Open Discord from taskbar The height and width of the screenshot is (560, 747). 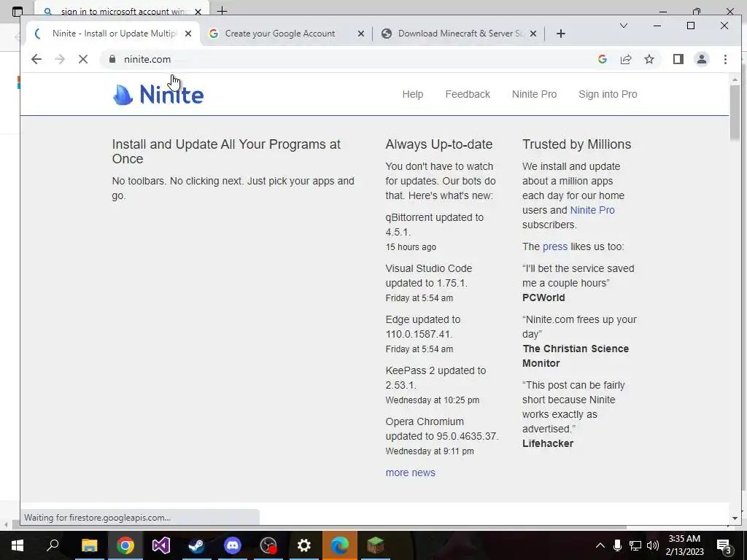tap(233, 545)
